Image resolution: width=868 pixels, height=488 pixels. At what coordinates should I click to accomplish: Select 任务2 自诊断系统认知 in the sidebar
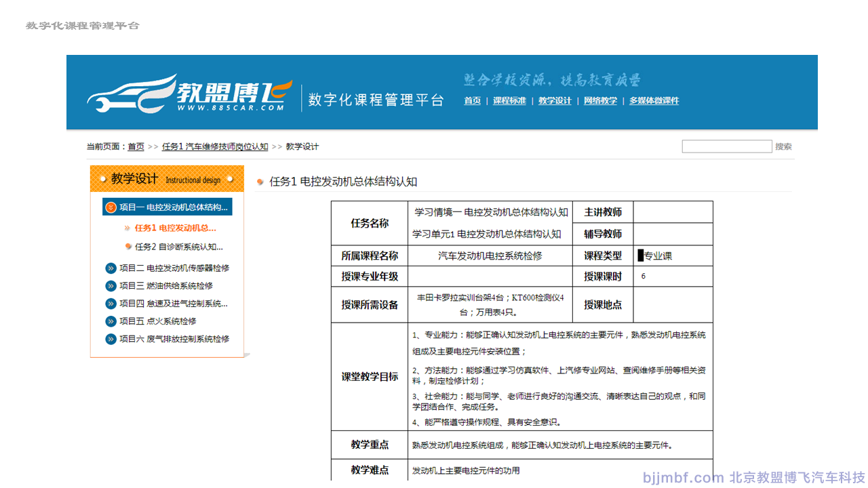[x=178, y=247]
